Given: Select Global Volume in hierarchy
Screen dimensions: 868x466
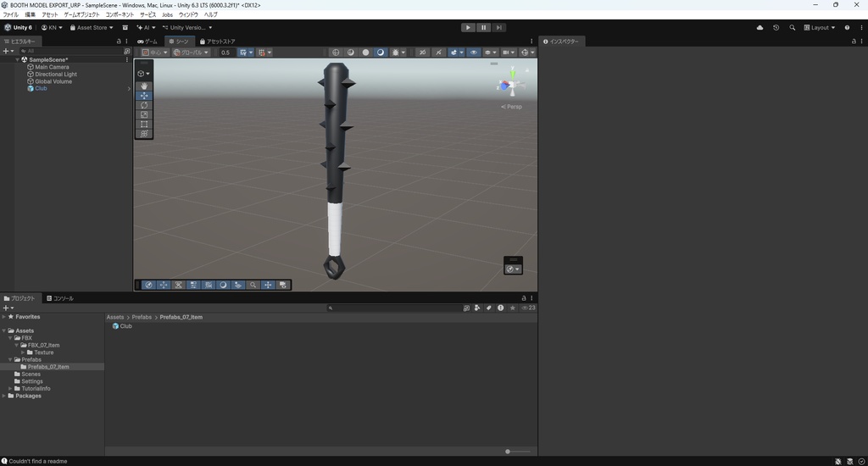Looking at the screenshot, I should pos(53,81).
